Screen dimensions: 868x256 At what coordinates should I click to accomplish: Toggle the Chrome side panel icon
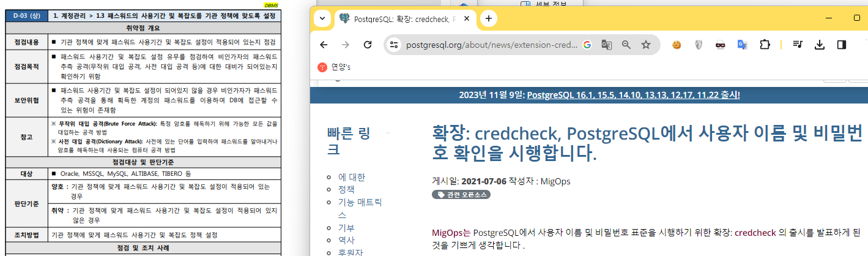click(842, 45)
